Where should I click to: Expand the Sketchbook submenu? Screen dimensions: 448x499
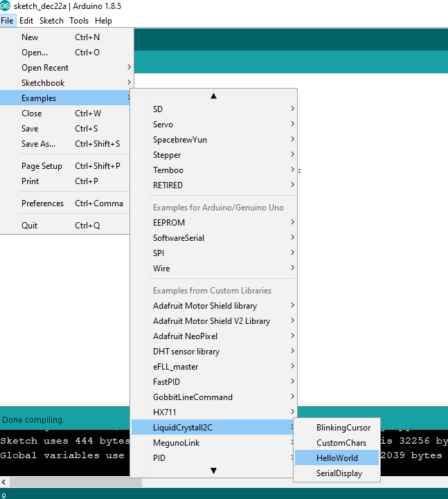coord(66,83)
